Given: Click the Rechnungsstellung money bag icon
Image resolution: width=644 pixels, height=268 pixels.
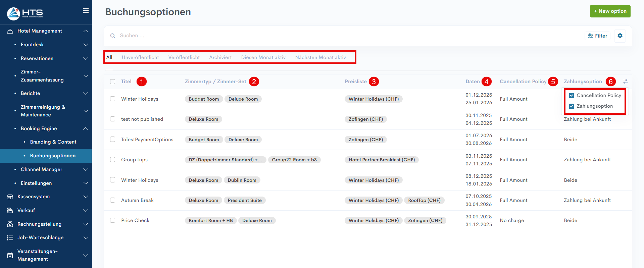Looking at the screenshot, I should [x=10, y=224].
